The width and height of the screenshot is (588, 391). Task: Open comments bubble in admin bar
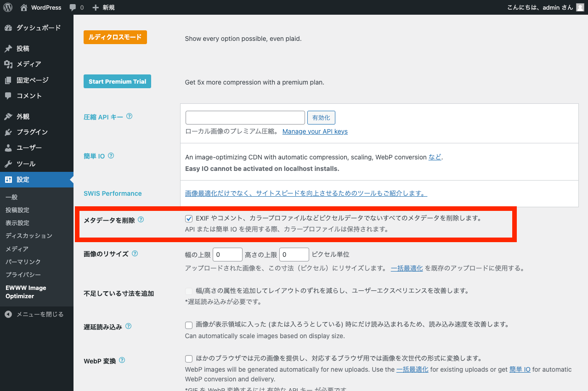click(x=73, y=7)
